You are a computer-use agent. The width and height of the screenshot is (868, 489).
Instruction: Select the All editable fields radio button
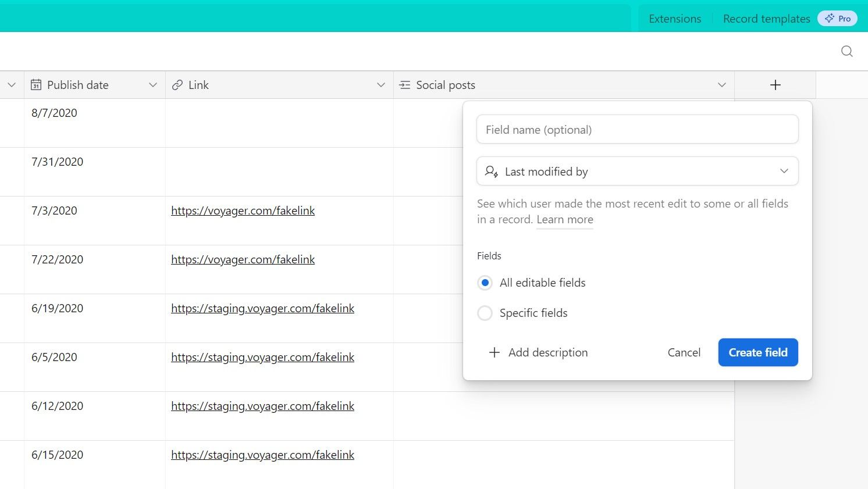(485, 283)
